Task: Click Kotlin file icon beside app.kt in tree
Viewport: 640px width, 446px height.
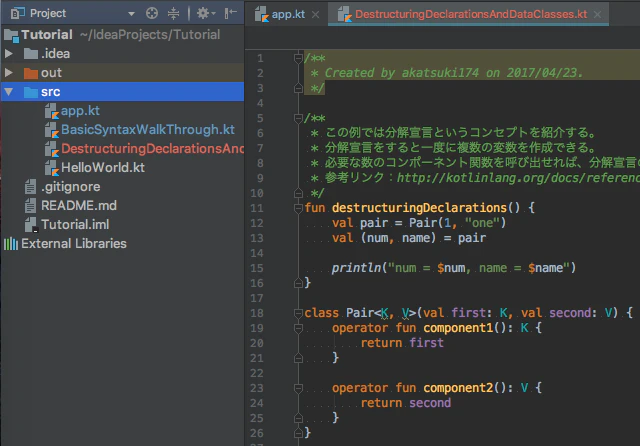Action: [52, 111]
